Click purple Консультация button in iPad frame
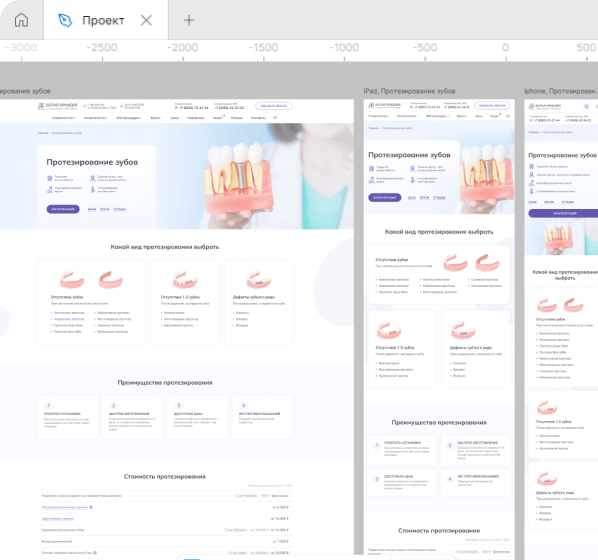Image resolution: width=598 pixels, height=560 pixels. (384, 198)
